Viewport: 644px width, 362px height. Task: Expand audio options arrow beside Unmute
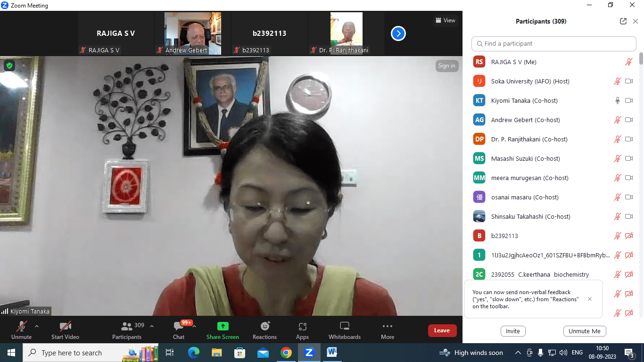click(x=37, y=326)
